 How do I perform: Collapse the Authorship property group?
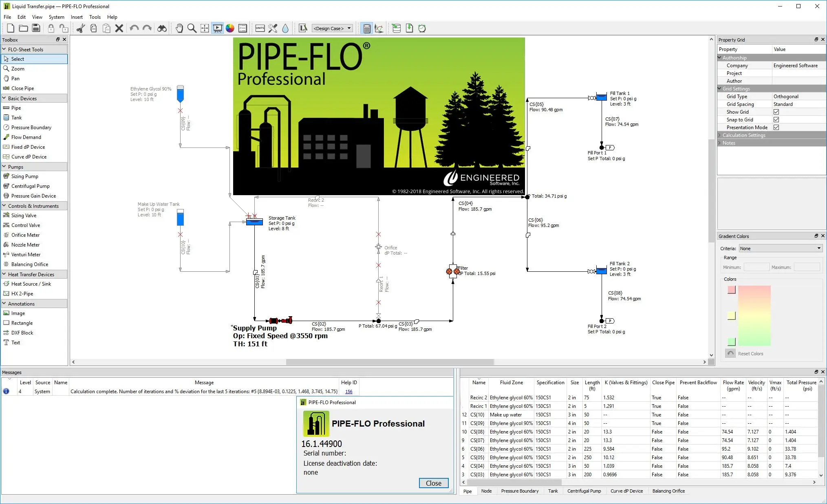(719, 58)
